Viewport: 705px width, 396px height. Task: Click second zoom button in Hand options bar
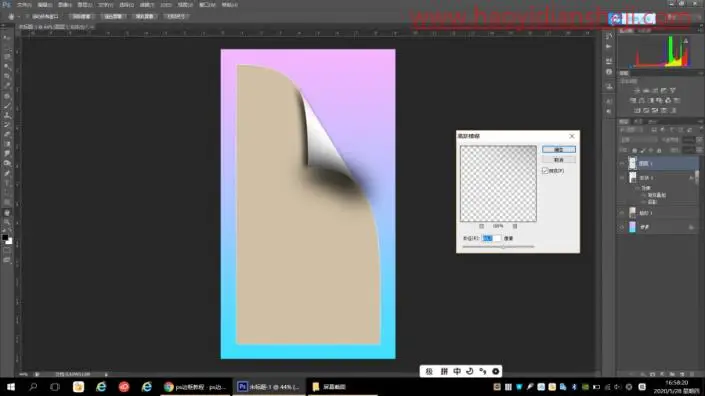[113, 17]
